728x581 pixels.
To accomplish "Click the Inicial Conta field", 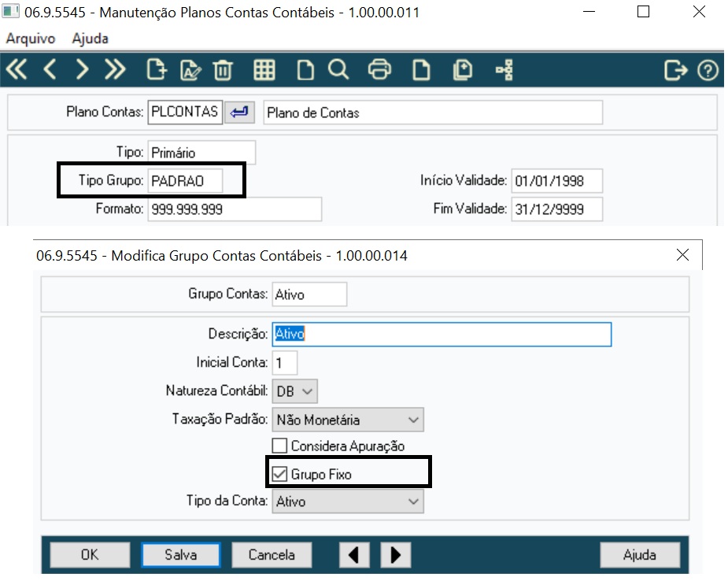I will click(x=285, y=363).
